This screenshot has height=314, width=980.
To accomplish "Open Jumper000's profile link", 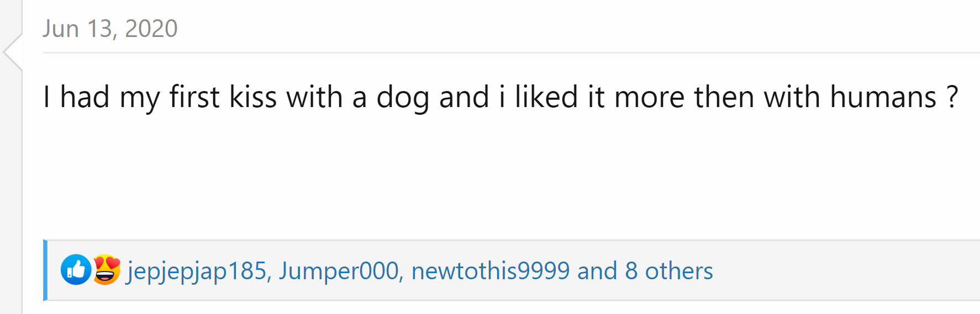I will click(338, 271).
